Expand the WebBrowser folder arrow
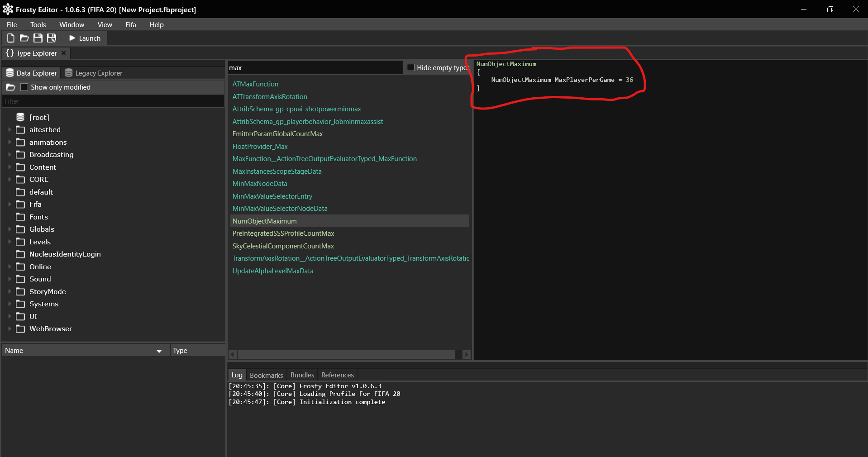The height and width of the screenshot is (457, 868). point(10,329)
